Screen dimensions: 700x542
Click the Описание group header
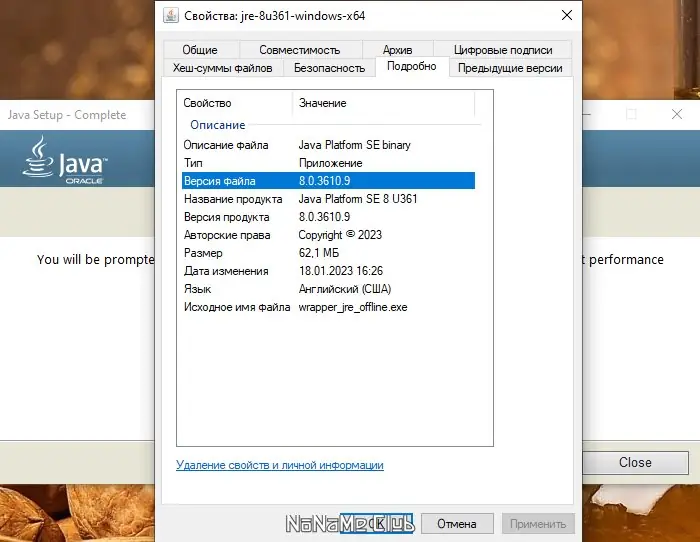(x=217, y=125)
